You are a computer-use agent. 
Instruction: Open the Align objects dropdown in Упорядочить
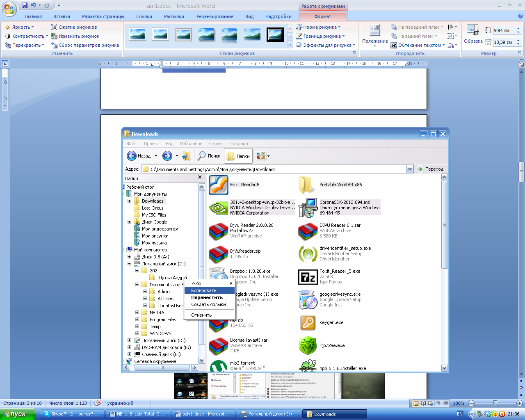pos(452,27)
